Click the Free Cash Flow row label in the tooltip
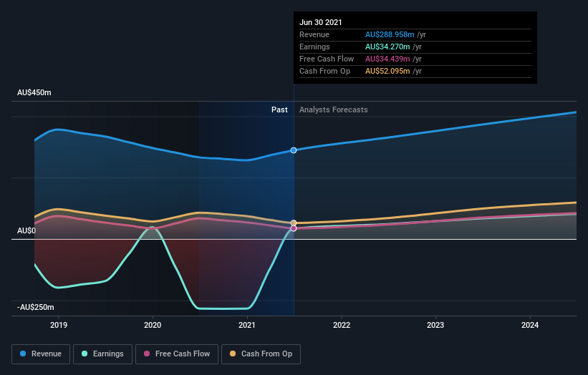This screenshot has height=375, width=588. (327, 59)
